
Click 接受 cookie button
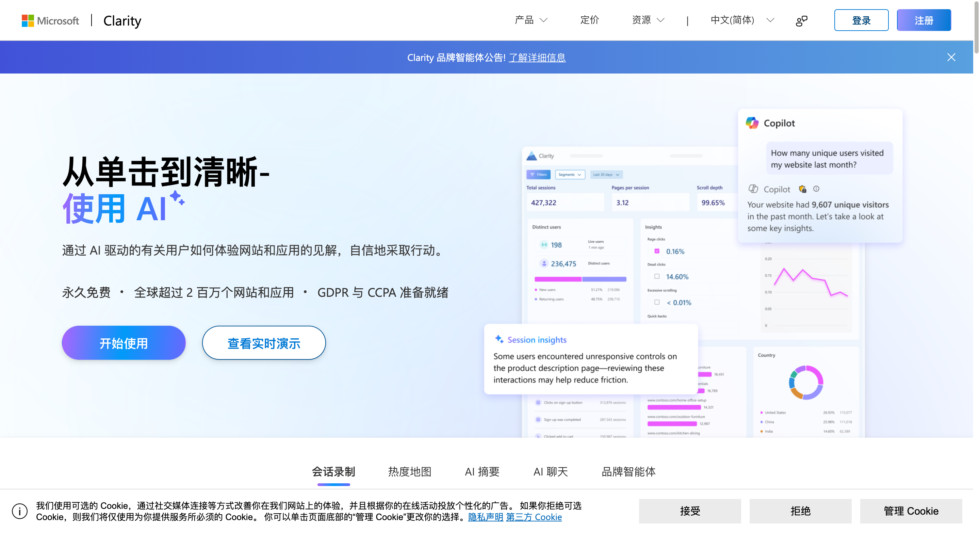pos(690,511)
